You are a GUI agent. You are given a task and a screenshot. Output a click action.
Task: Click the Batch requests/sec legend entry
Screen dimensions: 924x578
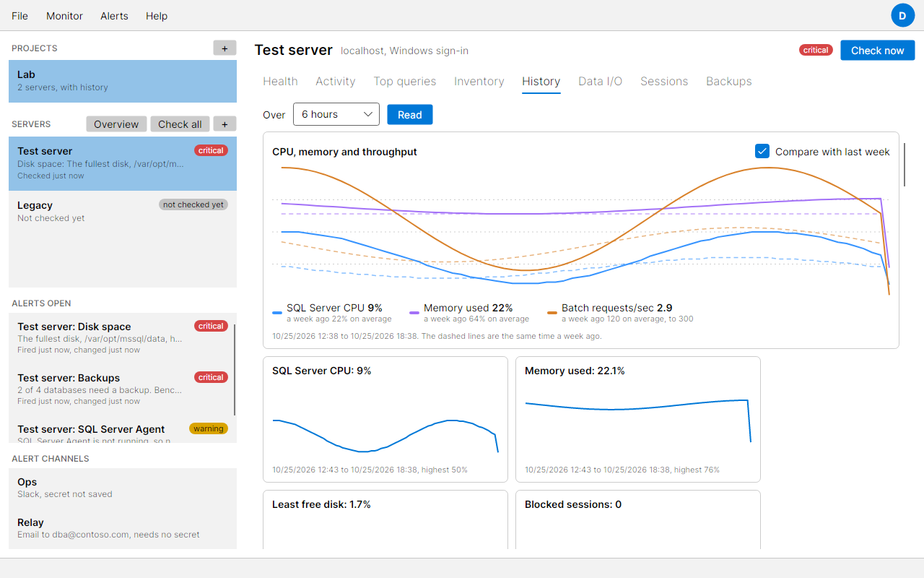pos(620,313)
